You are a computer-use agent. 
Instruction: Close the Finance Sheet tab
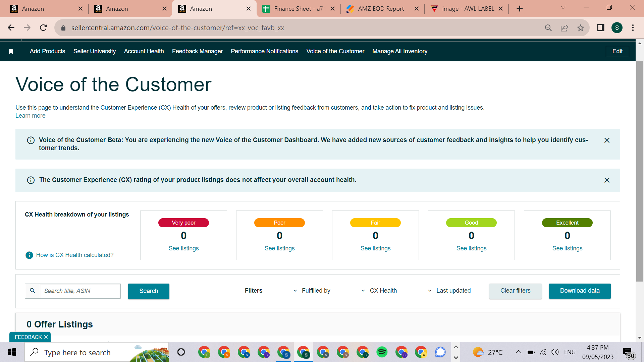point(332,9)
